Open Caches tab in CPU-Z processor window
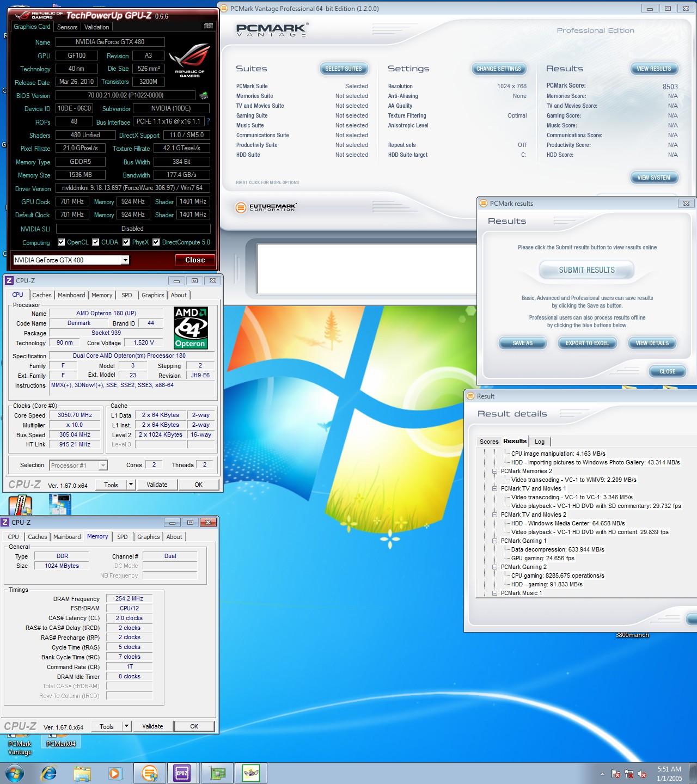The height and width of the screenshot is (784, 697). pos(42,295)
